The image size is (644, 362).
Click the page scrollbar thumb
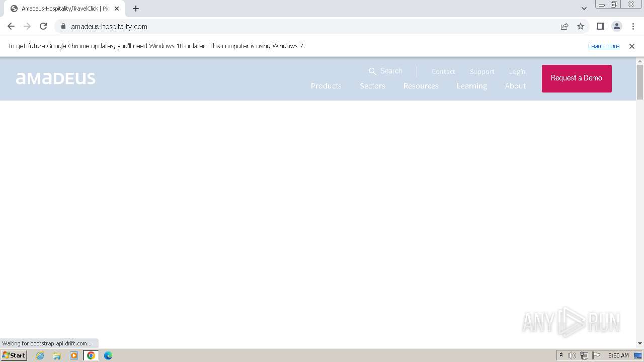tap(640, 82)
